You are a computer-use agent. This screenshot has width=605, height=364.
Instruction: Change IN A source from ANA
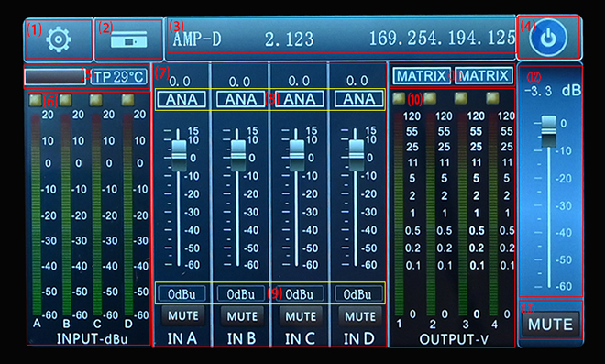coord(181,100)
